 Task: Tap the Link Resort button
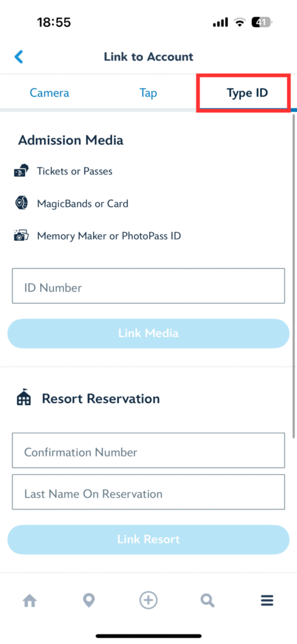(148, 539)
